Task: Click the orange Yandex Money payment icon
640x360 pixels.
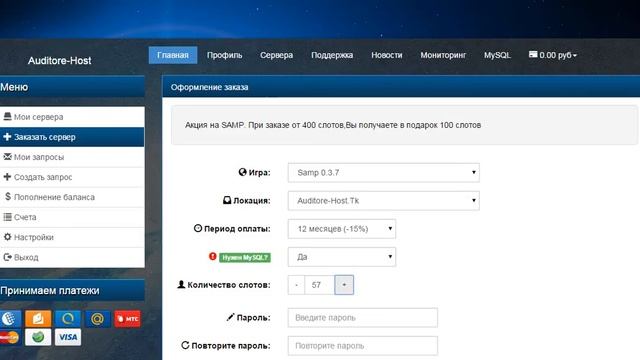Action: [x=38, y=319]
